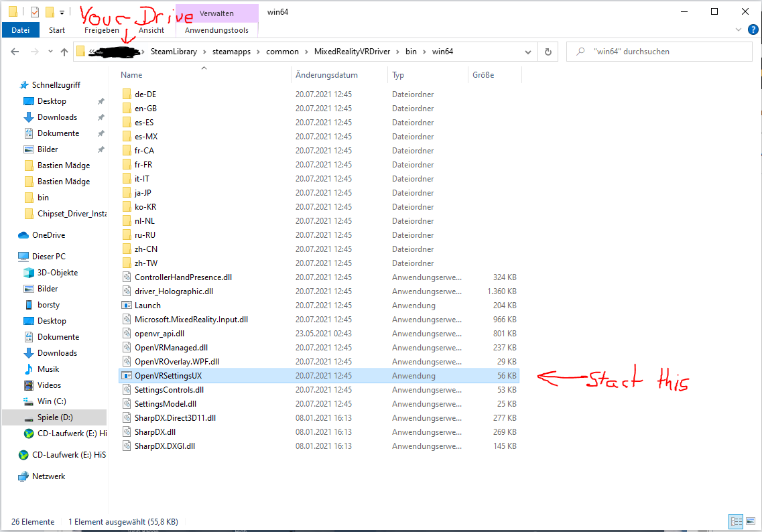Click common in the address path
Image resolution: width=762 pixels, height=532 pixels.
282,52
